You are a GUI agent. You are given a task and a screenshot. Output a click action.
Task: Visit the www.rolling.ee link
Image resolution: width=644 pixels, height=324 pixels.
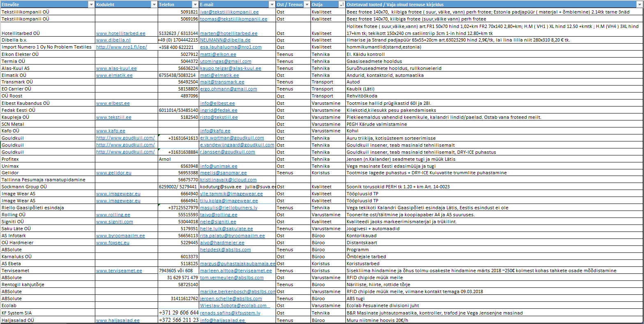113,215
